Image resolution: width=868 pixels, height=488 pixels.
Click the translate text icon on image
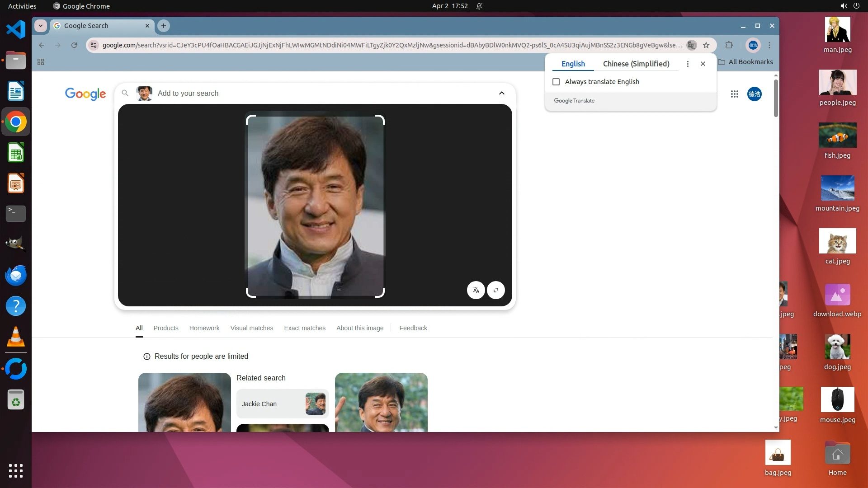tap(476, 290)
